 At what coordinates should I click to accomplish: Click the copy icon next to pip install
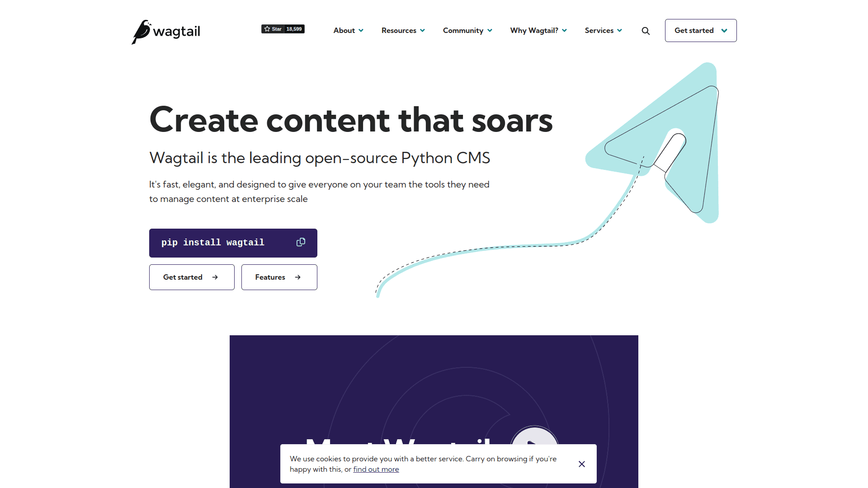coord(301,243)
